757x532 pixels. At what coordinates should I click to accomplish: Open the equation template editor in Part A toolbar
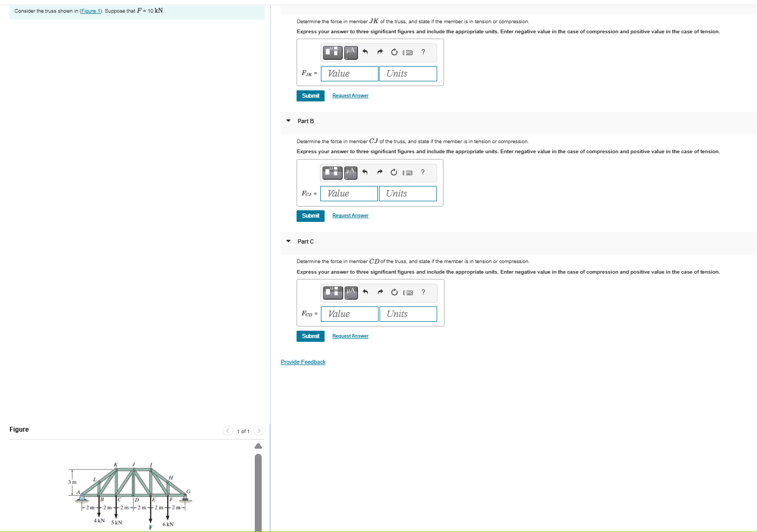click(332, 52)
